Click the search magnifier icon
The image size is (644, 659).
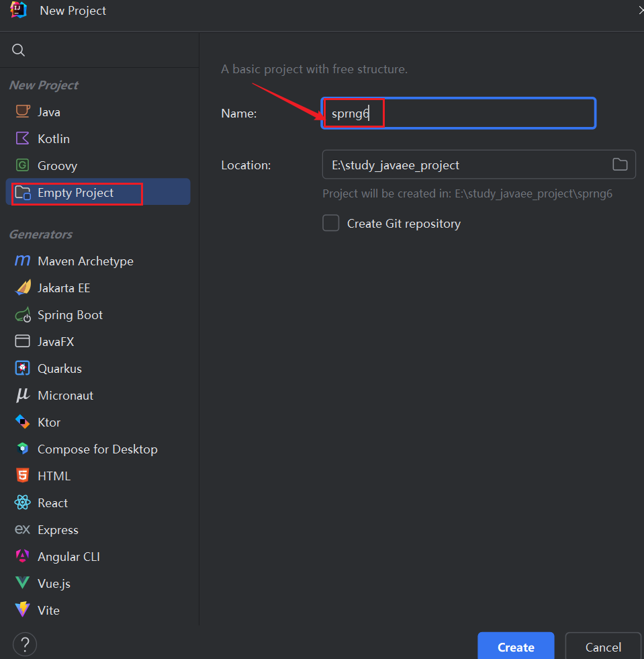tap(19, 50)
